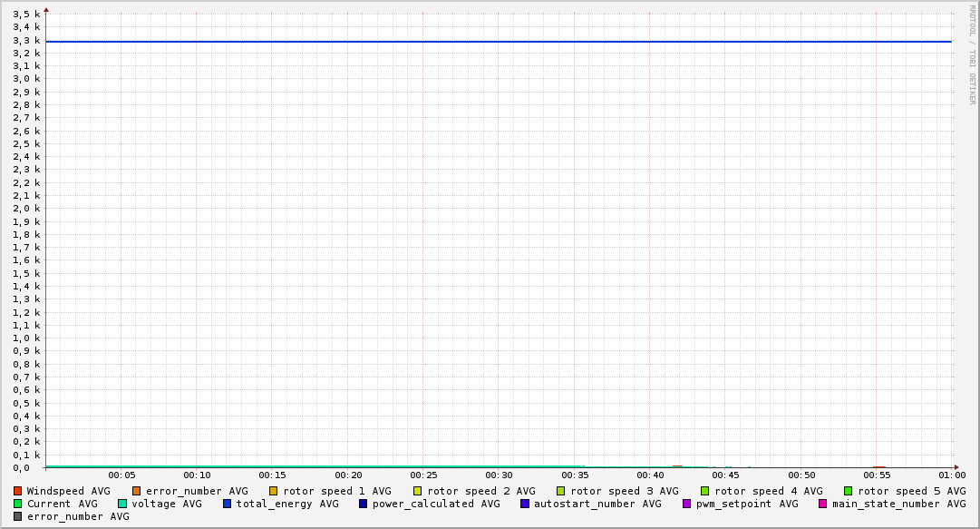Viewport: 980px width, 529px height.
Task: Click the 01:00 mark on time axis
Action: [x=951, y=475]
